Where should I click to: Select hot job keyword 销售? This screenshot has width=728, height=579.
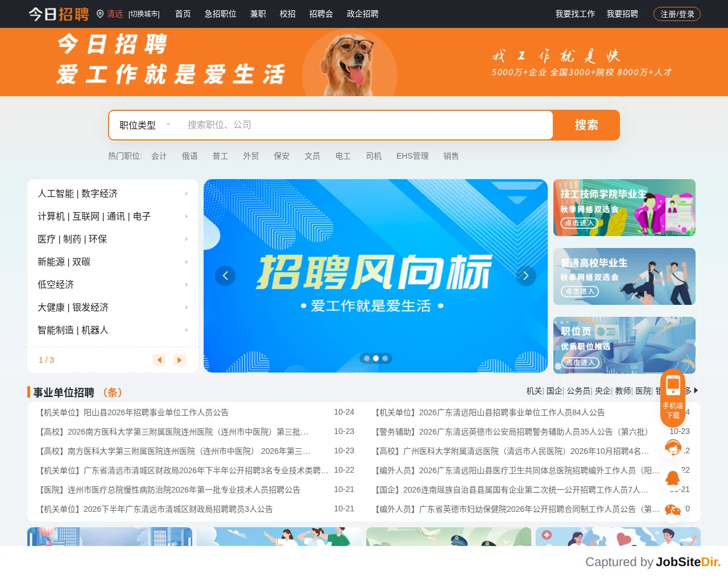[452, 156]
